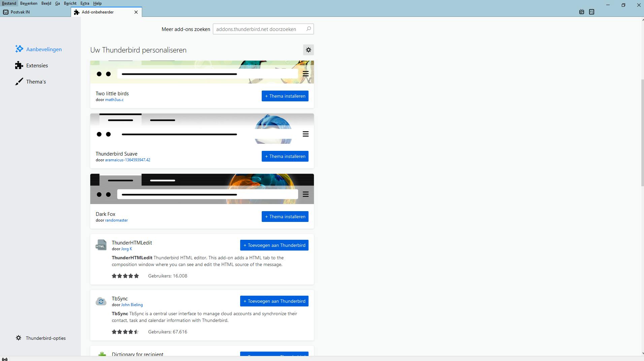Click the "TbSync" add-on title

click(x=120, y=299)
